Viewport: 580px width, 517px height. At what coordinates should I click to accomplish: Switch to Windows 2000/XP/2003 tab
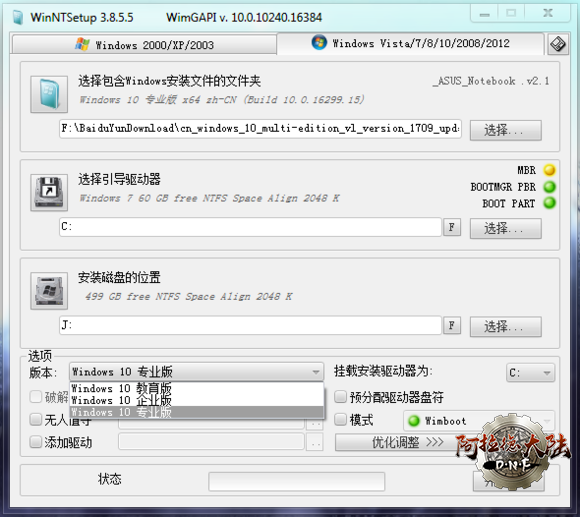[x=144, y=45]
